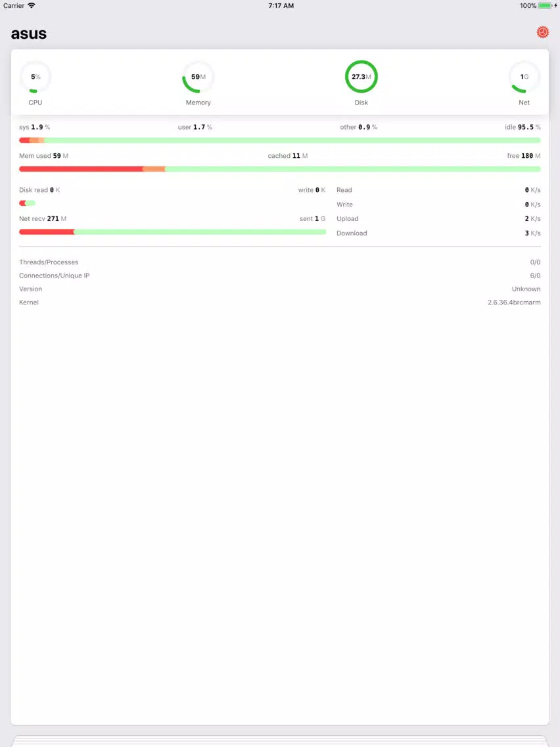This screenshot has height=747, width=560.
Task: Tap the Net 1G gauge
Action: 524,77
